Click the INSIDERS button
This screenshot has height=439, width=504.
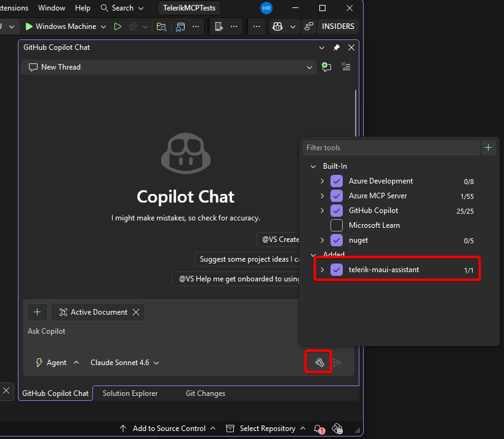[x=338, y=26]
